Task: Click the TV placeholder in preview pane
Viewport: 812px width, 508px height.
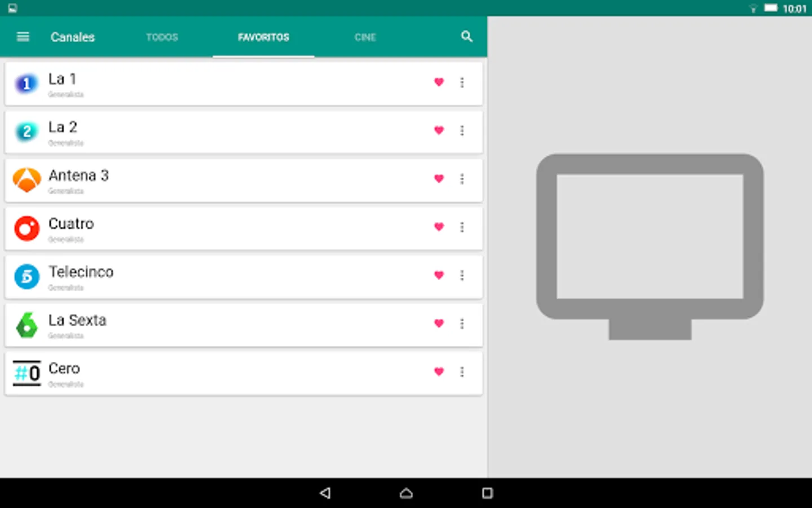Action: coord(650,247)
